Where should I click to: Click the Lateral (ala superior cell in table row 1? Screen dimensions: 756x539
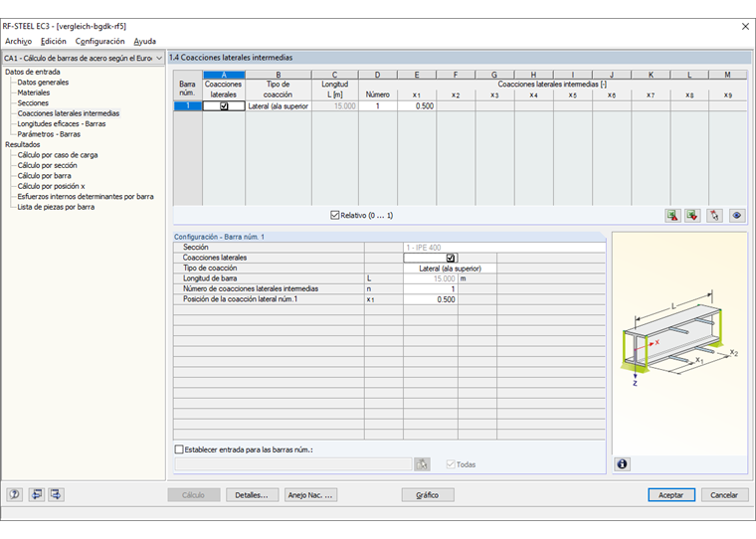tap(279, 106)
